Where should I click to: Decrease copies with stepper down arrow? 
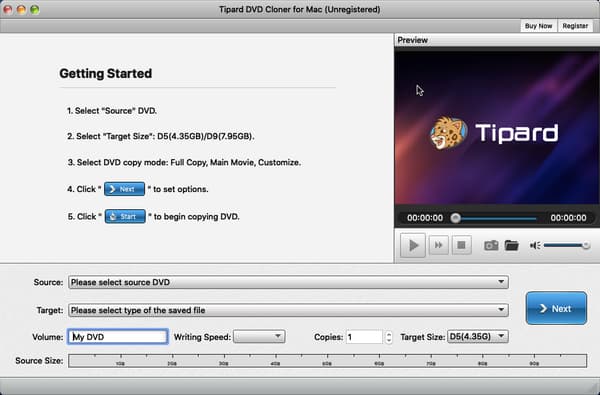[389, 340]
